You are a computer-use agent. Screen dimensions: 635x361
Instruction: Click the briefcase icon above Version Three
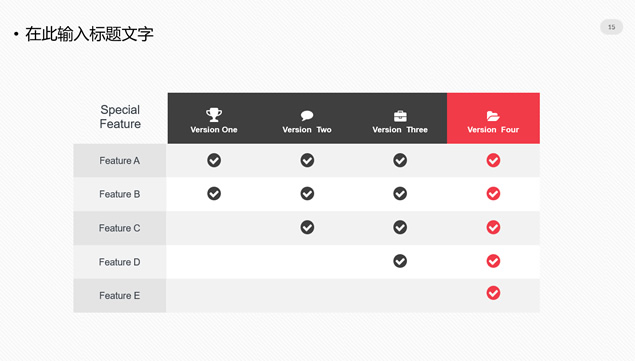pos(400,116)
